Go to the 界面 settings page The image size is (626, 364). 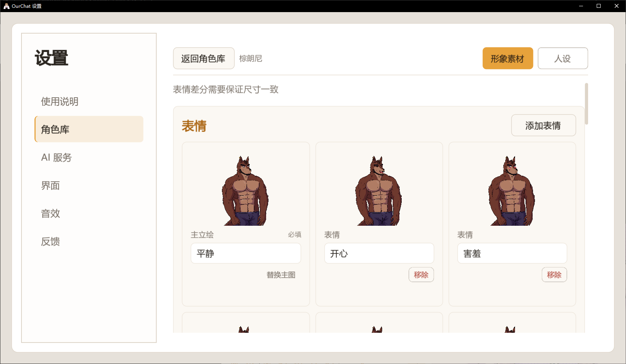click(89, 186)
